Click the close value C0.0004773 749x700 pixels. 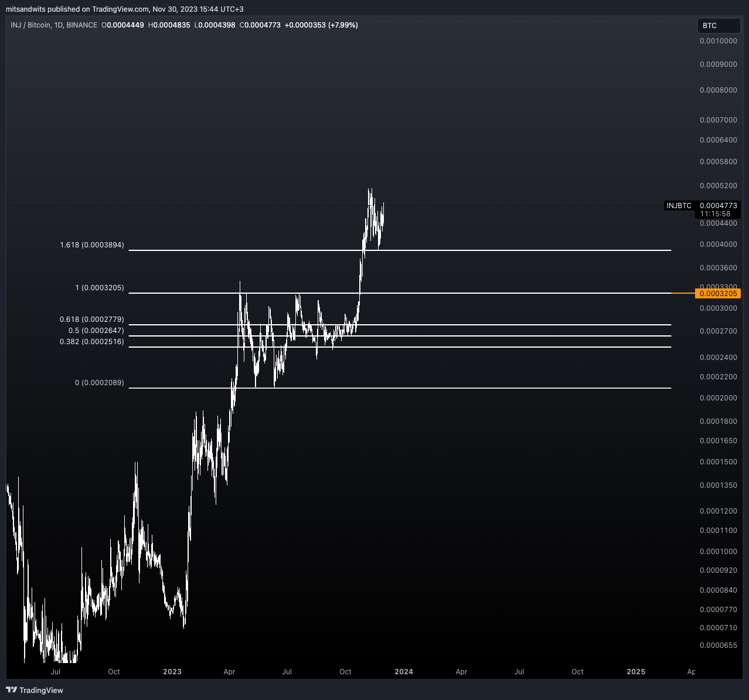pos(260,25)
